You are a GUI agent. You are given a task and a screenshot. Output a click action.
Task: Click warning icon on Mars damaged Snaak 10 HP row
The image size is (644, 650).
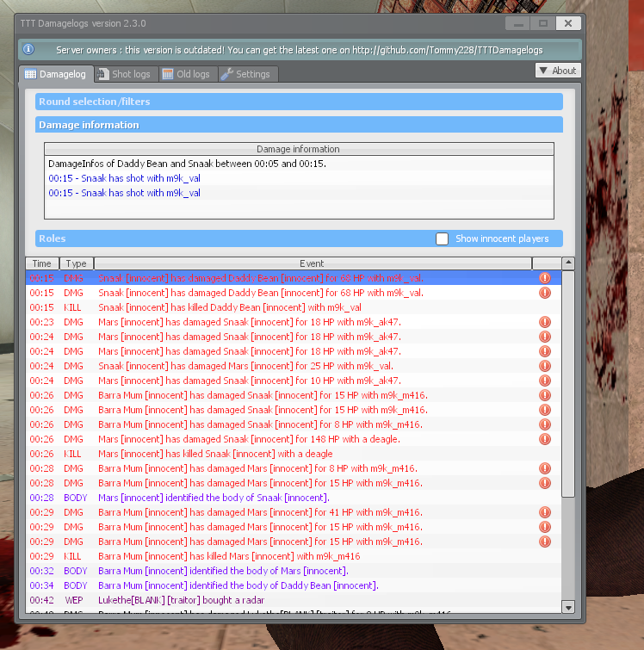click(544, 381)
